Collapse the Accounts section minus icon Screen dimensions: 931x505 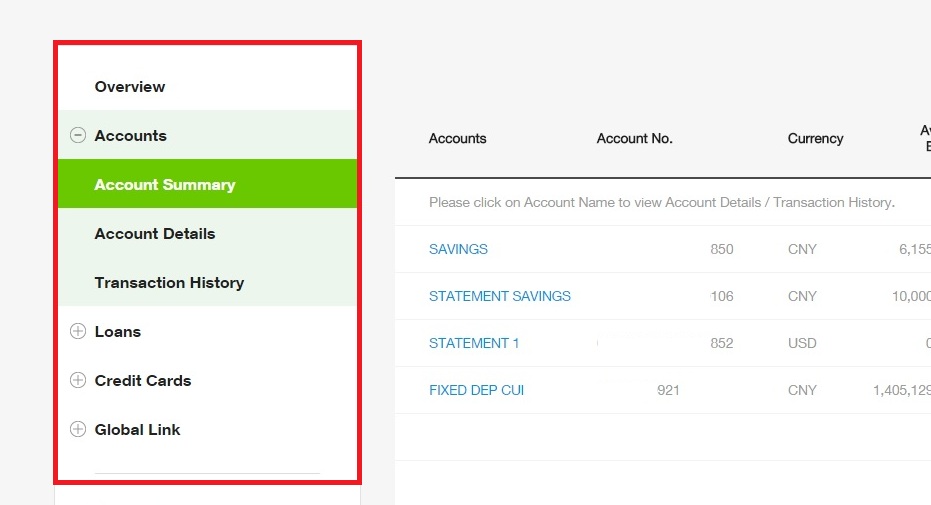click(x=78, y=135)
